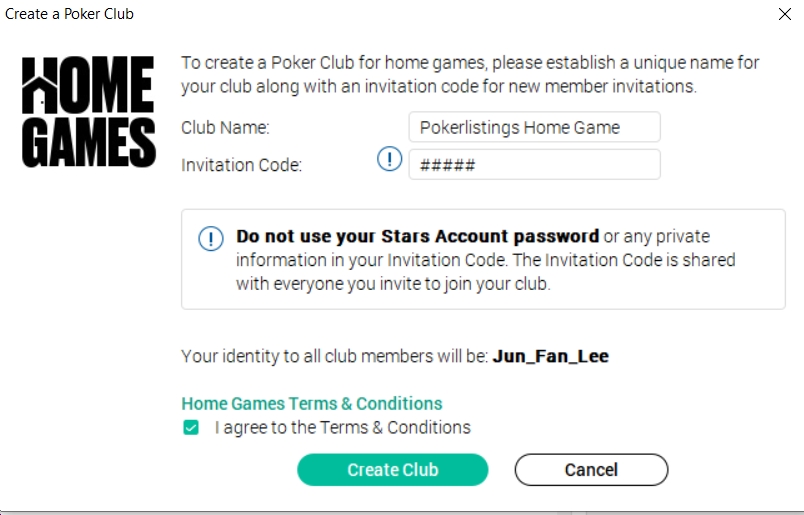Click the 'Club Name:' label

pyautogui.click(x=225, y=127)
